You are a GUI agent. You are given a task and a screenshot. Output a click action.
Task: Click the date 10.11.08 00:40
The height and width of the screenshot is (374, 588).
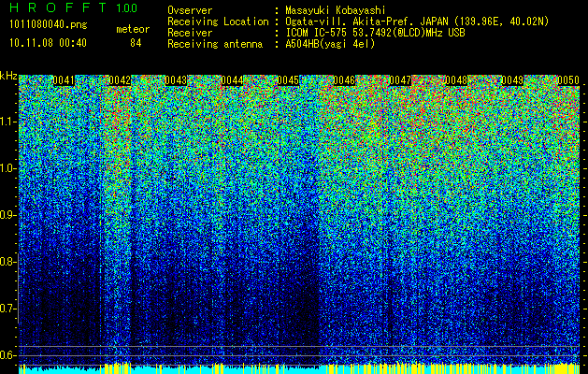(48, 43)
